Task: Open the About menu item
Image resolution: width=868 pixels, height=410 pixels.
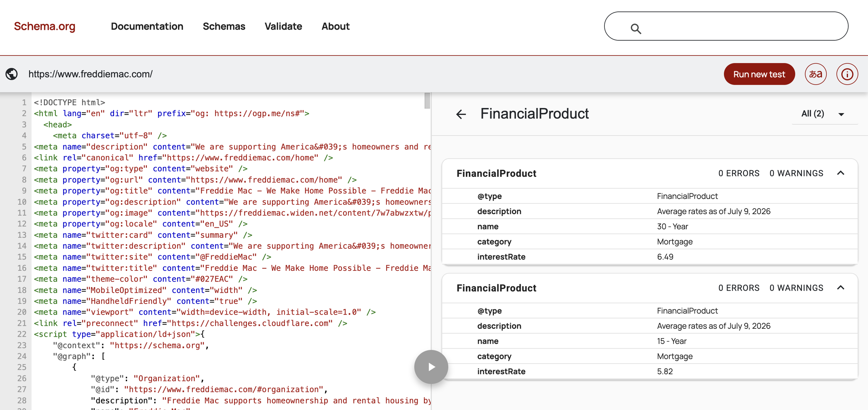Action: pyautogui.click(x=335, y=26)
